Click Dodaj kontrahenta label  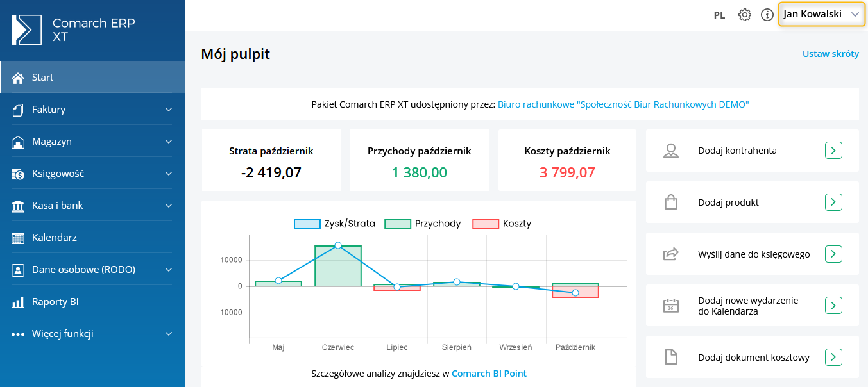(737, 151)
